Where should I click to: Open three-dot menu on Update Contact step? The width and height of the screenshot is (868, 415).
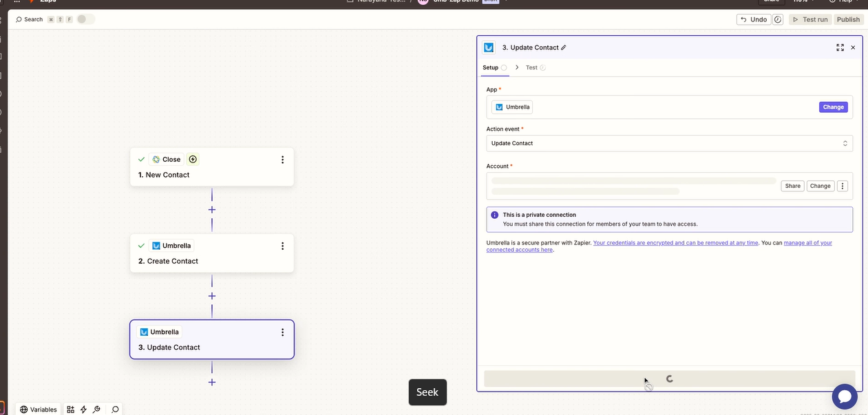tap(282, 332)
